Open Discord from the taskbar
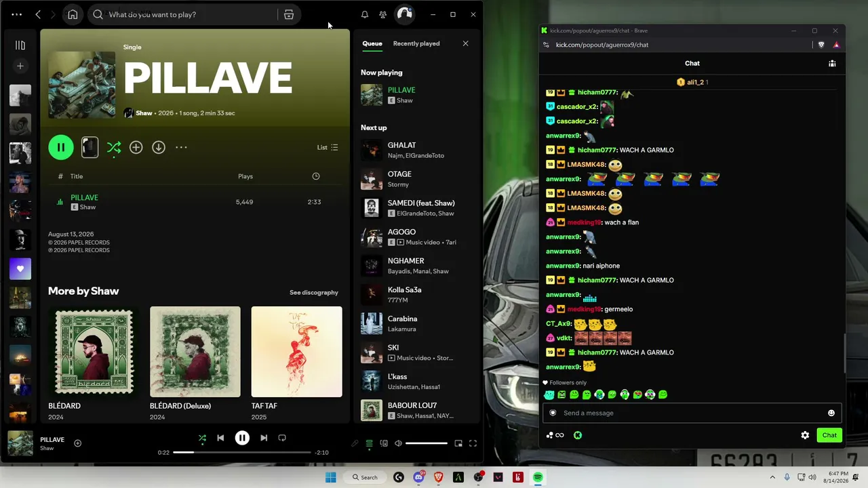The image size is (868, 488). pyautogui.click(x=418, y=477)
